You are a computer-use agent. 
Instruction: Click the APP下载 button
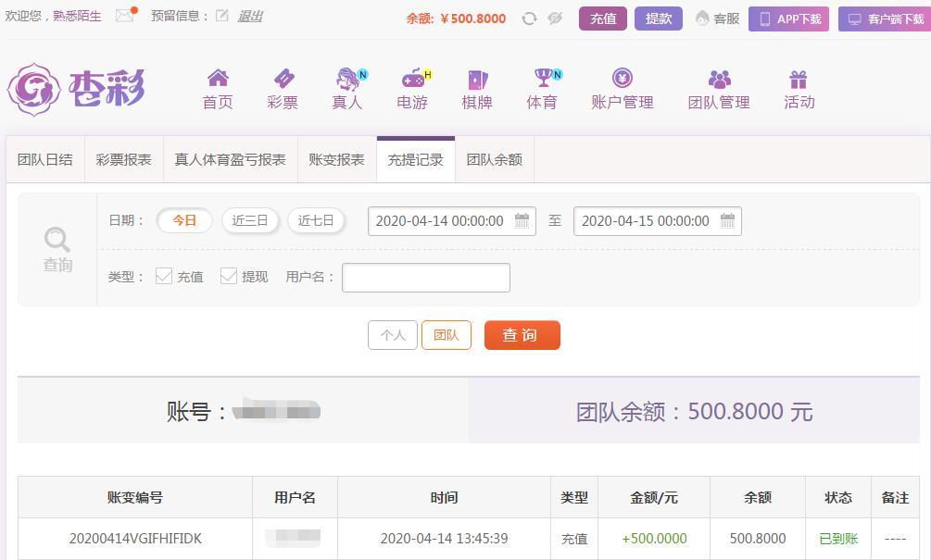(x=788, y=19)
